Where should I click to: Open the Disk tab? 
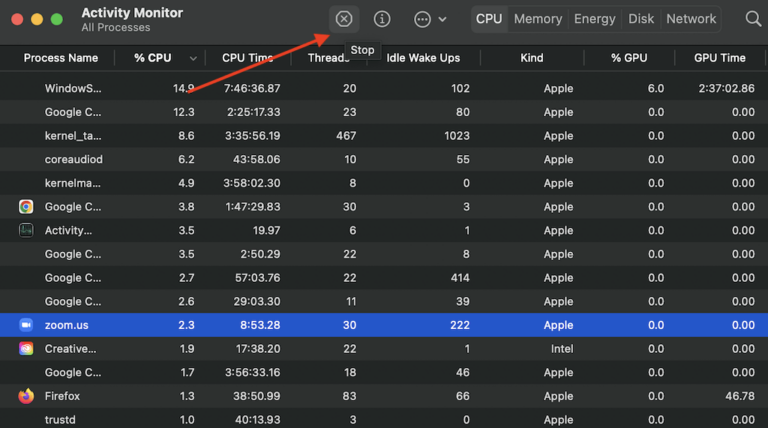tap(641, 19)
